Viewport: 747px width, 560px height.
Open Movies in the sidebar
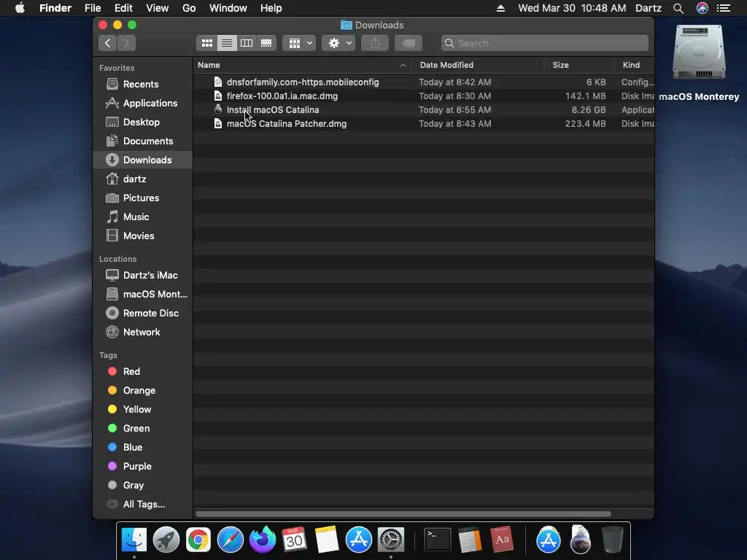coord(142,236)
